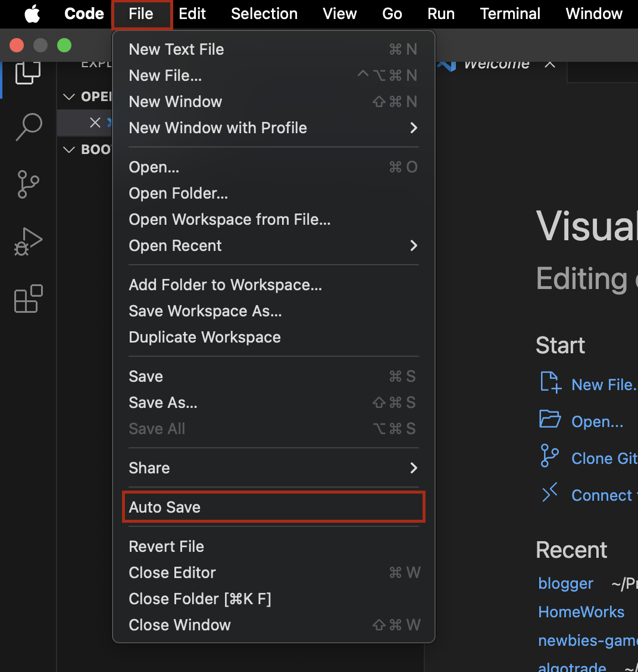Choose New Window menu item

pyautogui.click(x=274, y=102)
